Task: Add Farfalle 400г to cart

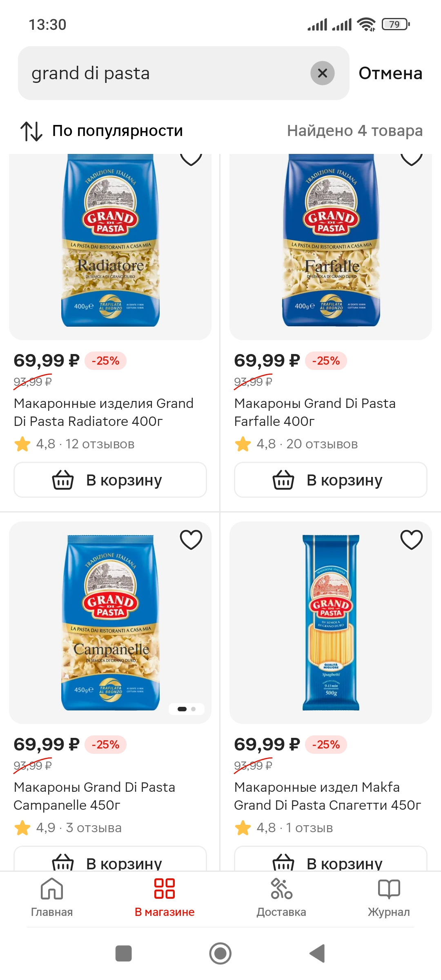Action: point(331,480)
